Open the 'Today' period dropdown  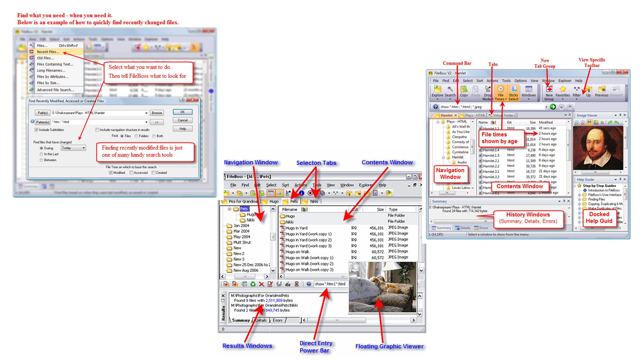84,148
